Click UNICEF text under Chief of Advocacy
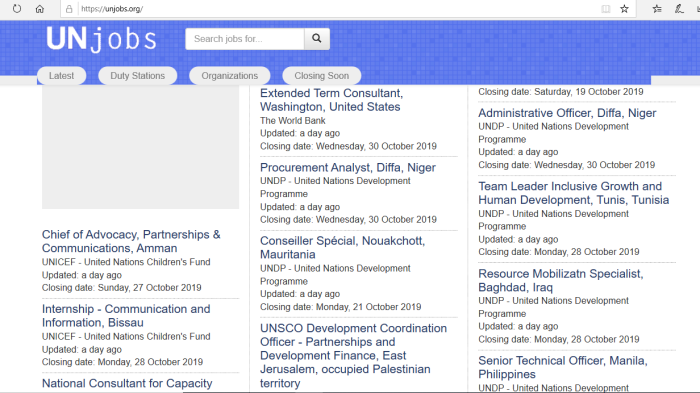The width and height of the screenshot is (700, 393). [126, 262]
